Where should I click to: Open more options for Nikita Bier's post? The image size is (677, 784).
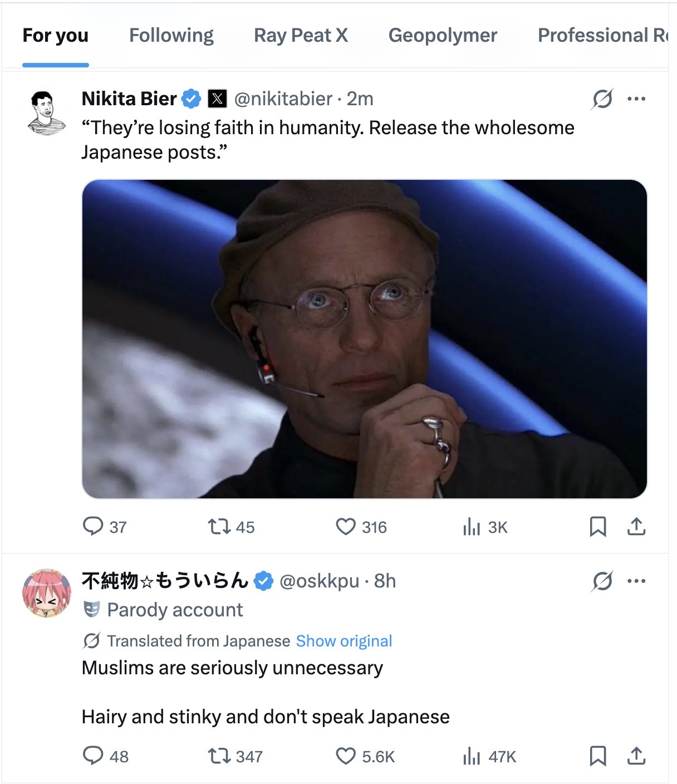coord(636,99)
